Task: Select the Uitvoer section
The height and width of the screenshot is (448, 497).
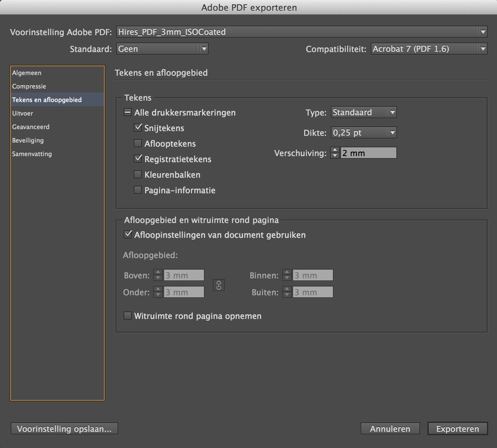Action: point(57,113)
